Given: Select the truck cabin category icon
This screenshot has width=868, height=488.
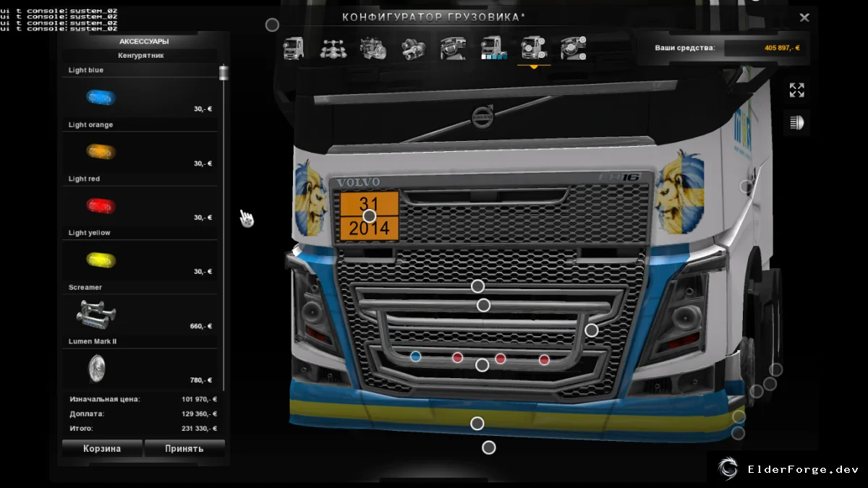Looking at the screenshot, I should pyautogui.click(x=293, y=48).
